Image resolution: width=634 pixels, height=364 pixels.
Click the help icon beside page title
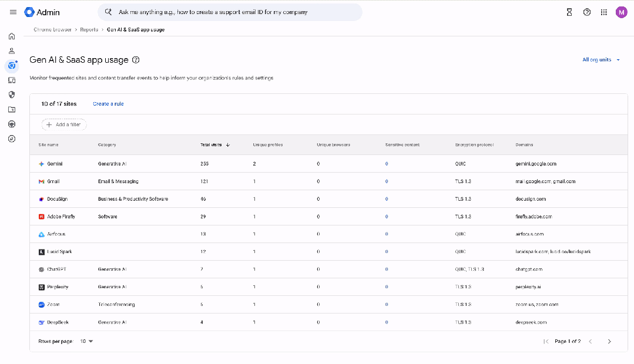click(x=136, y=60)
